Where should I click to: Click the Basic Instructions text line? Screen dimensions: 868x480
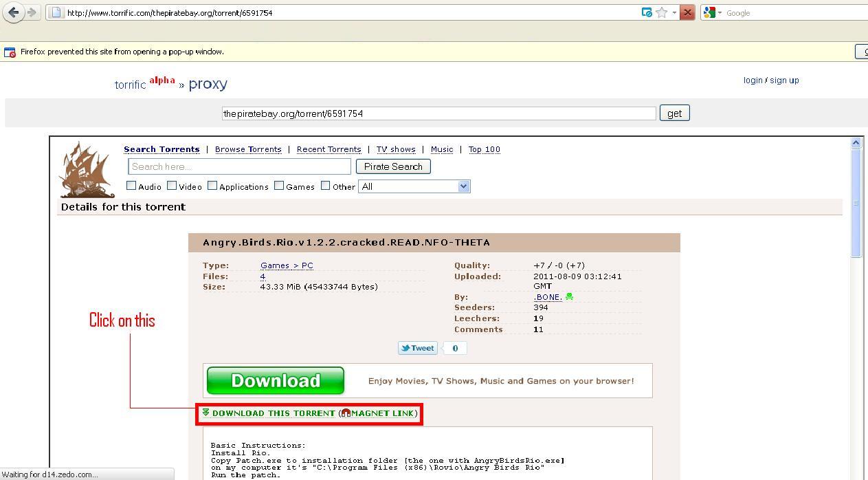pos(258,445)
